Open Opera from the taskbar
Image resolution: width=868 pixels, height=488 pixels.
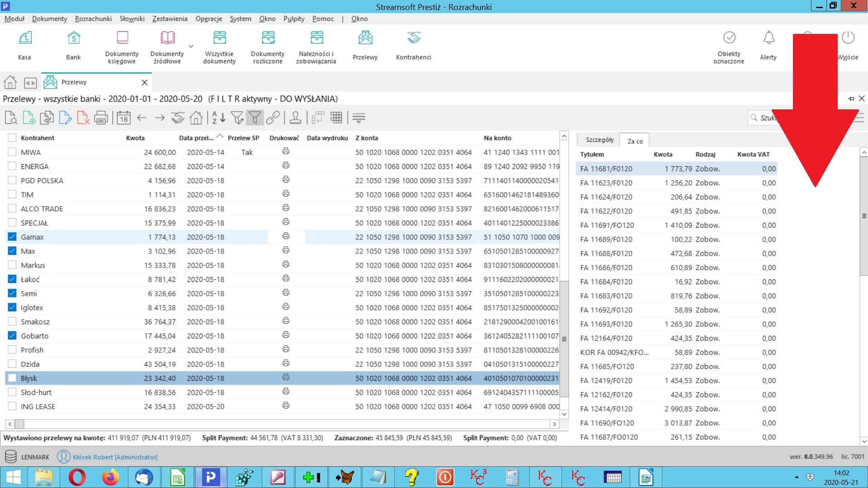pos(77,477)
